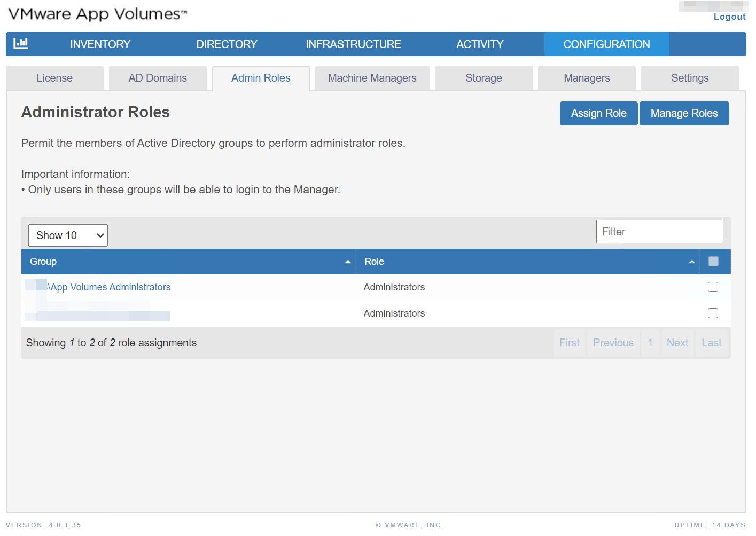Click the Assign Role button
Image resolution: width=756 pixels, height=536 pixels.
[598, 113]
